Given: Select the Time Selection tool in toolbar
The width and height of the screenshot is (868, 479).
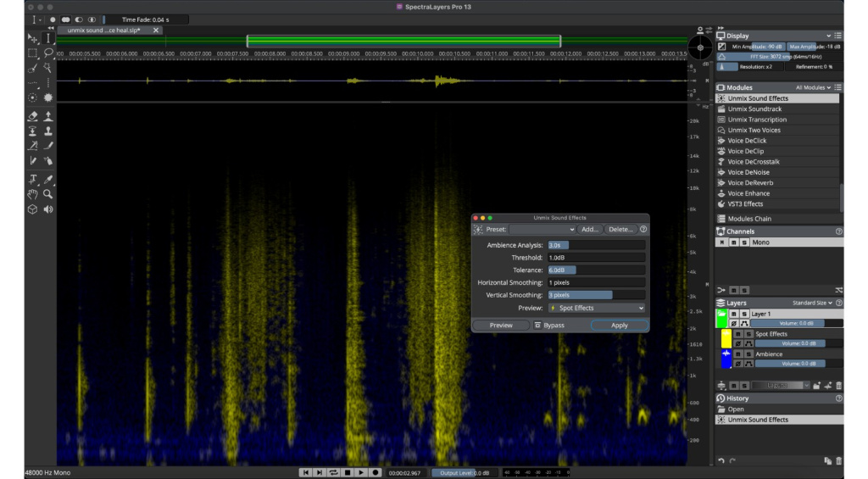Looking at the screenshot, I should [48, 38].
